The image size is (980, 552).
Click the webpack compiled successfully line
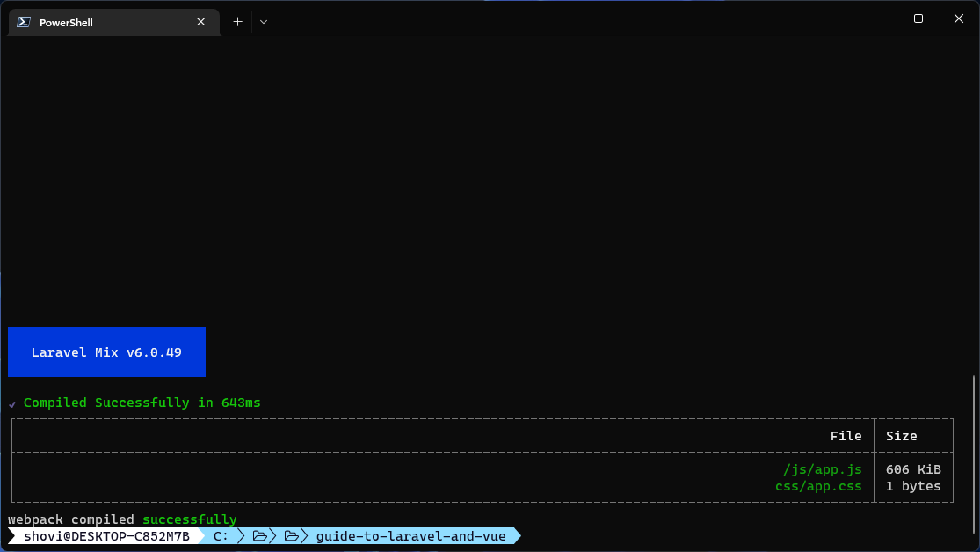122,519
